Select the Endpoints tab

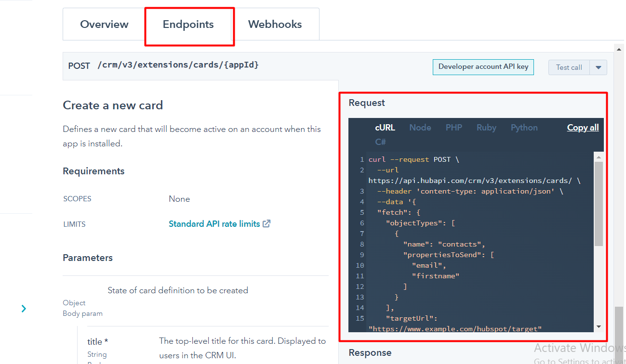coord(189,24)
